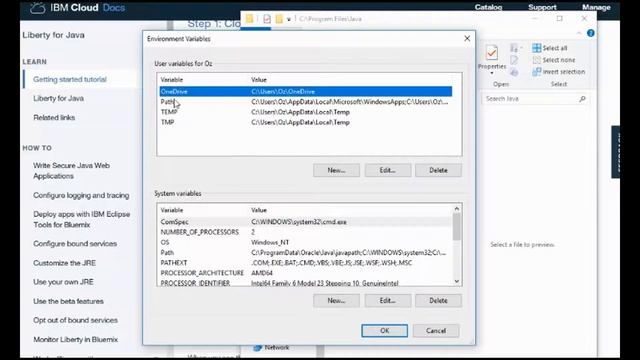The image size is (640, 360).
Task: Click quick access properties checkmark icon
Action: [267, 19]
